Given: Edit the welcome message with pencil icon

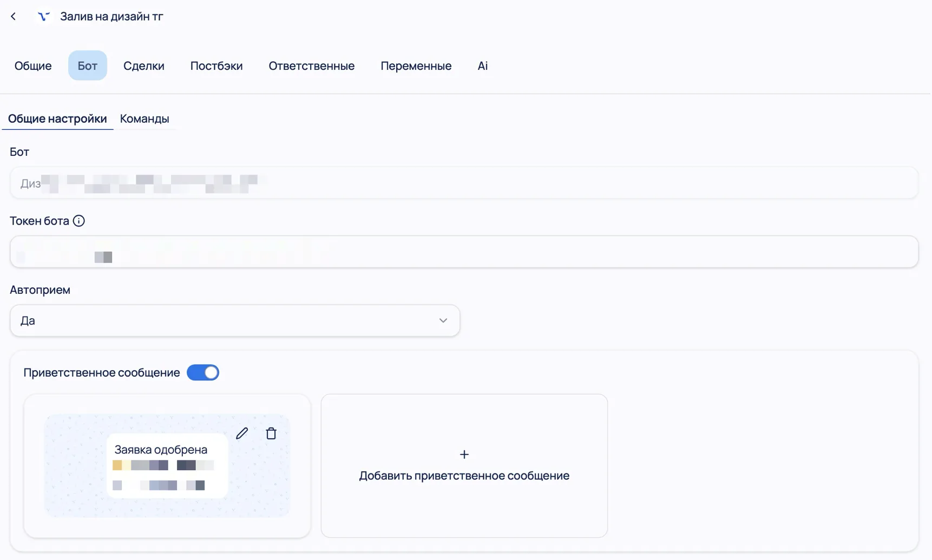Looking at the screenshot, I should [242, 433].
